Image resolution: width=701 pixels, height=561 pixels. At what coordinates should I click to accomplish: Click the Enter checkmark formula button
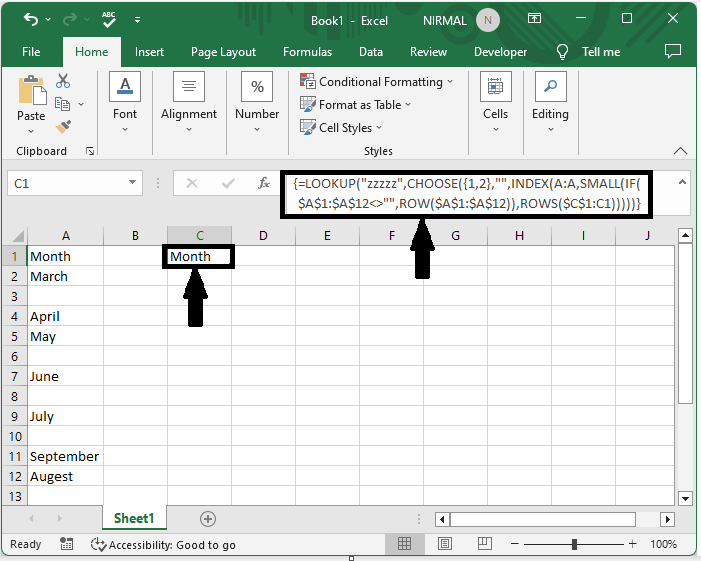point(228,183)
